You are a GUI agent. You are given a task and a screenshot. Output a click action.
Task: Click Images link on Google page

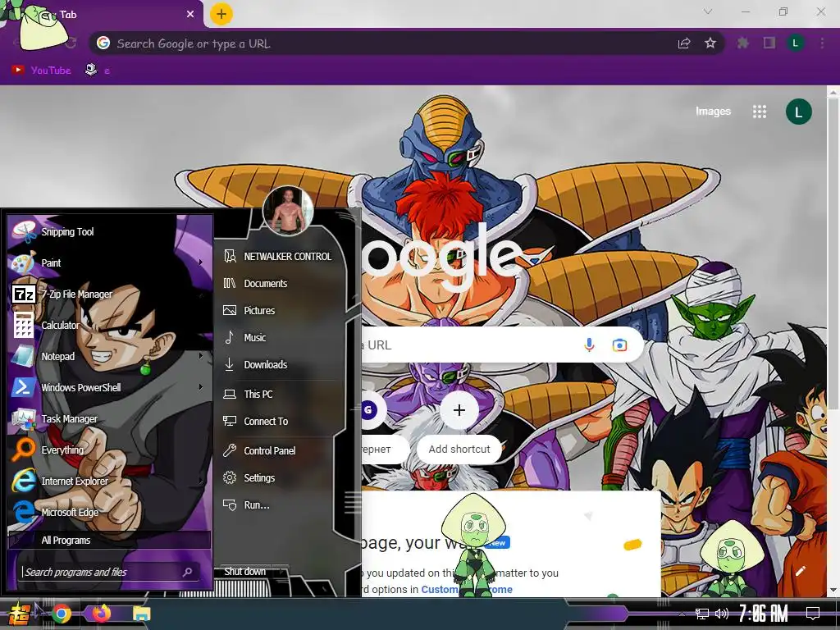click(x=713, y=112)
